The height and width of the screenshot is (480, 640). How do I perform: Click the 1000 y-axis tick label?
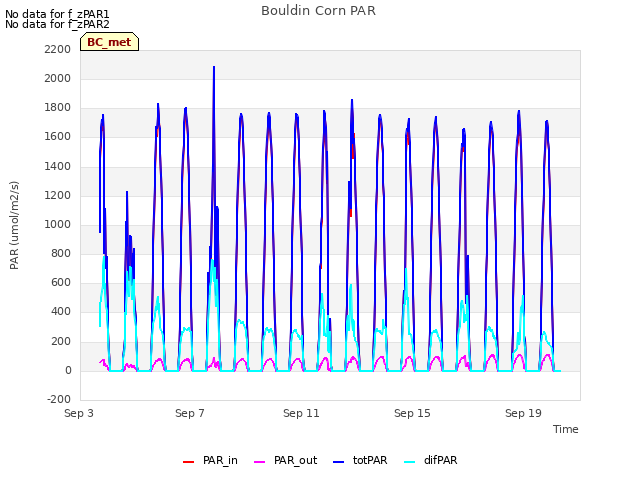pyautogui.click(x=58, y=224)
